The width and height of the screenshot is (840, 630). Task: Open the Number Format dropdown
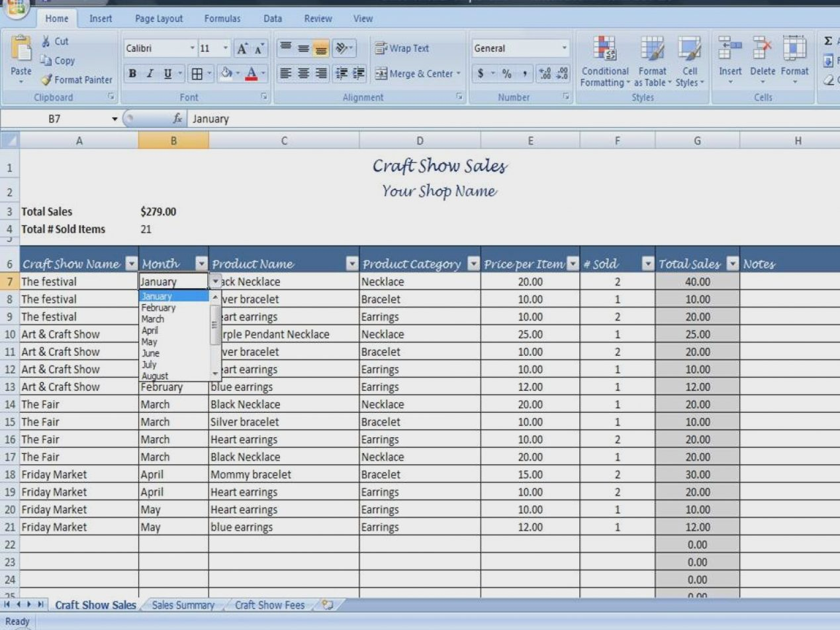(x=564, y=48)
